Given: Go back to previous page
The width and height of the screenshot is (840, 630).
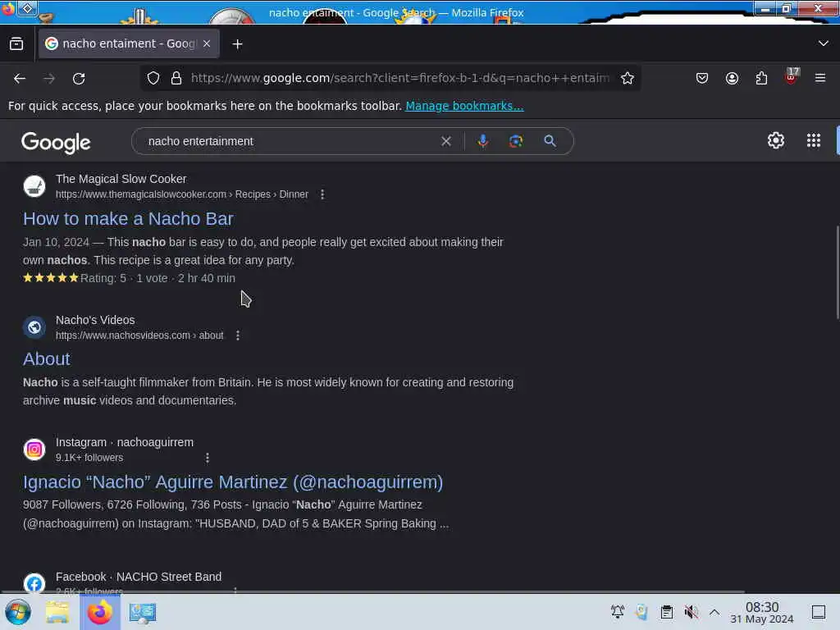Looking at the screenshot, I should coord(20,79).
